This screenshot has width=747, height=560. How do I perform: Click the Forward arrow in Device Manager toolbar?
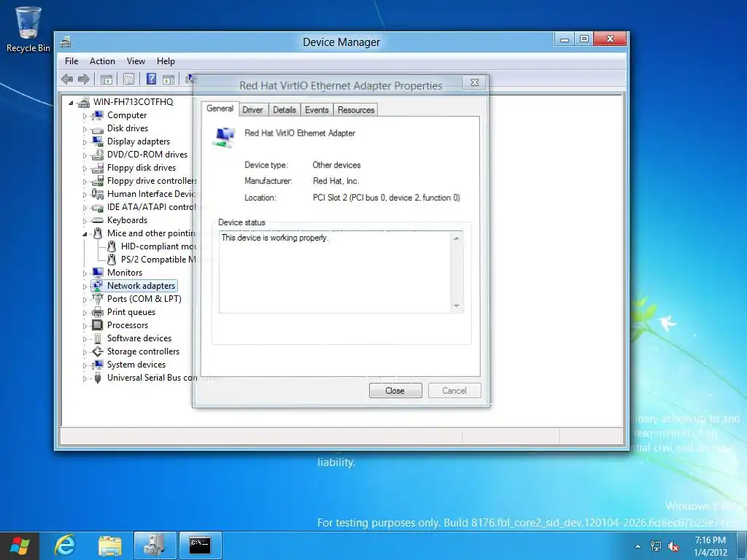pos(83,79)
